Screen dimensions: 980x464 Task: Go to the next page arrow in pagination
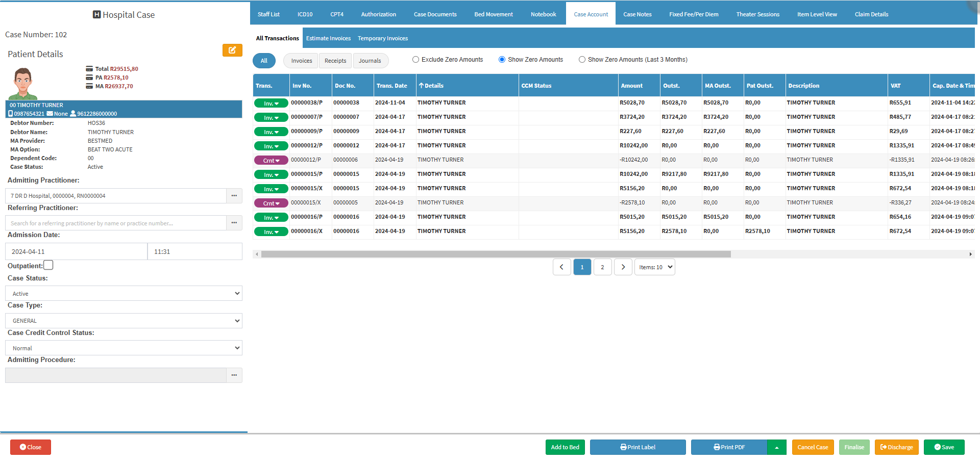click(x=623, y=267)
